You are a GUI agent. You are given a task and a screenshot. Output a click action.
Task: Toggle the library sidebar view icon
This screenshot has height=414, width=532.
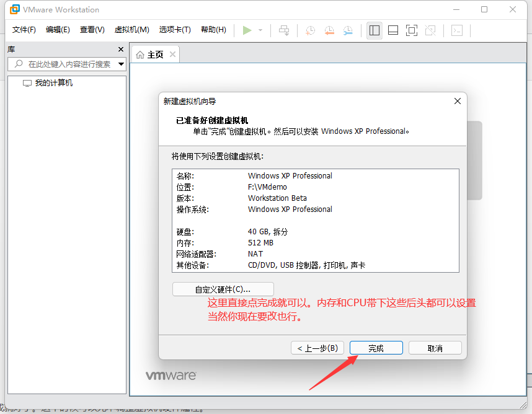click(374, 30)
